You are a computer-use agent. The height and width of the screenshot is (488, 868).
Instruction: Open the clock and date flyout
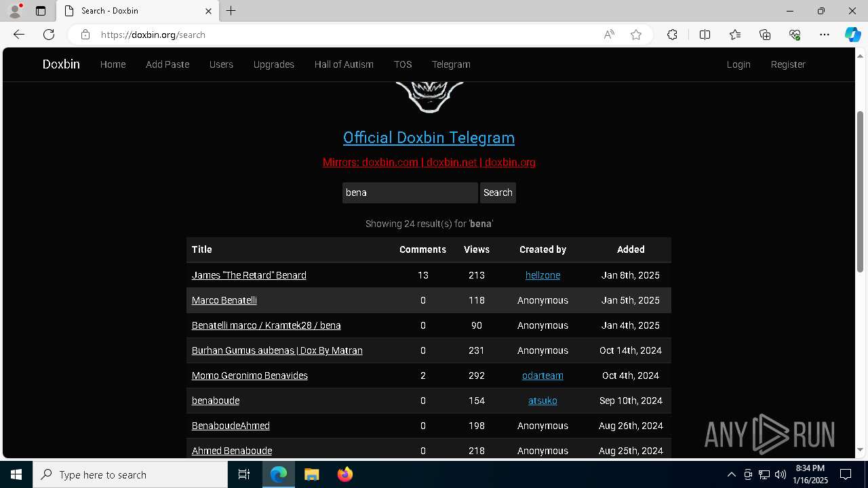(x=810, y=474)
